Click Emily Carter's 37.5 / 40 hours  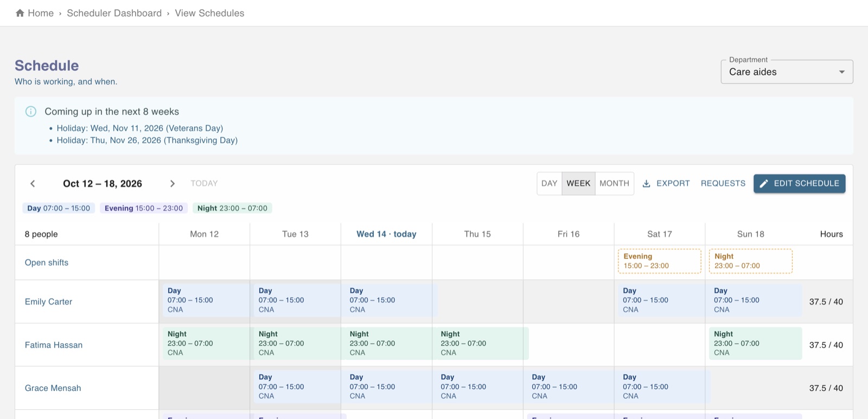[x=826, y=302]
